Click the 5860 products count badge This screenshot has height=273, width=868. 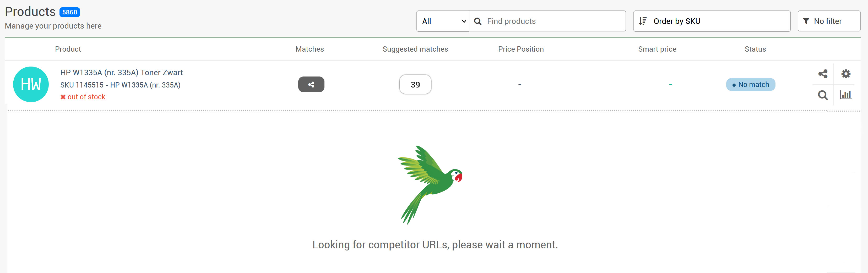tap(70, 13)
